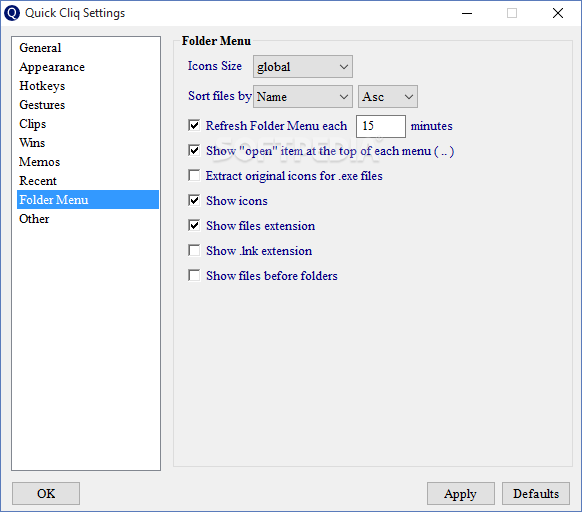Click the refresh minutes input field
The width and height of the screenshot is (582, 512).
point(381,126)
